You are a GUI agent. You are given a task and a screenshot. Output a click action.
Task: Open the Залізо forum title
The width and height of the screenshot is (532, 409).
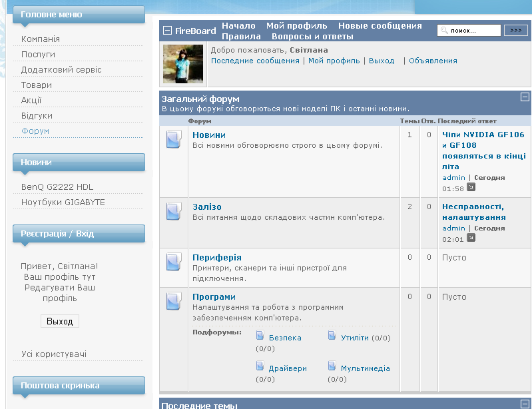coord(207,207)
